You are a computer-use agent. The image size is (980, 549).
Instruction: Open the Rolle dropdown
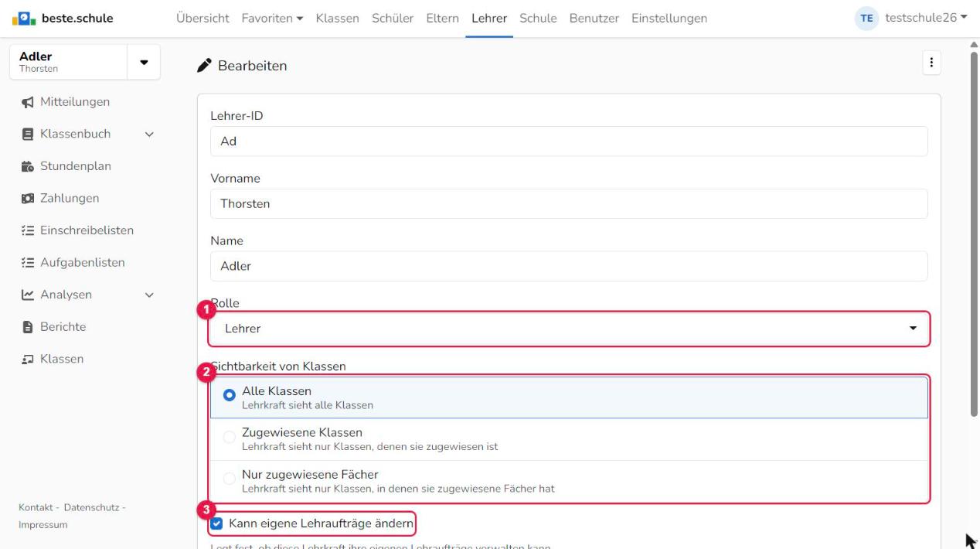[x=569, y=329]
